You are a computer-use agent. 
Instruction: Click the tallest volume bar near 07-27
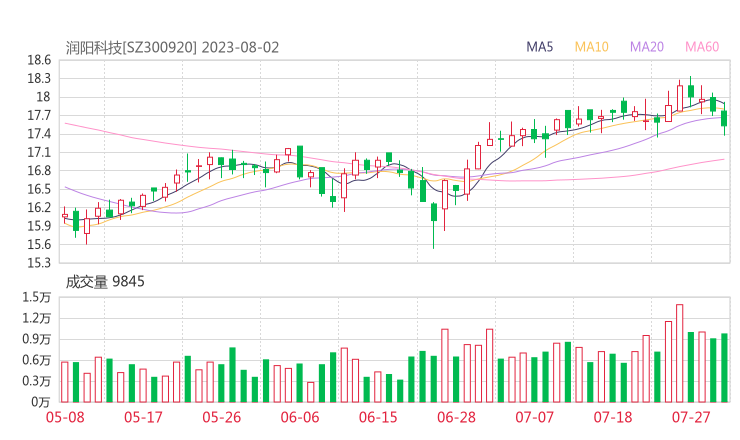click(x=680, y=354)
